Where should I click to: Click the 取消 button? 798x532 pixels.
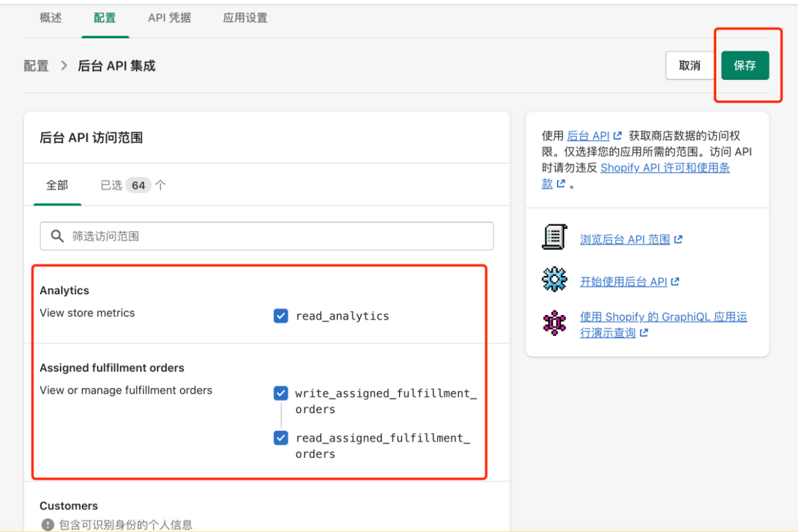coord(690,65)
